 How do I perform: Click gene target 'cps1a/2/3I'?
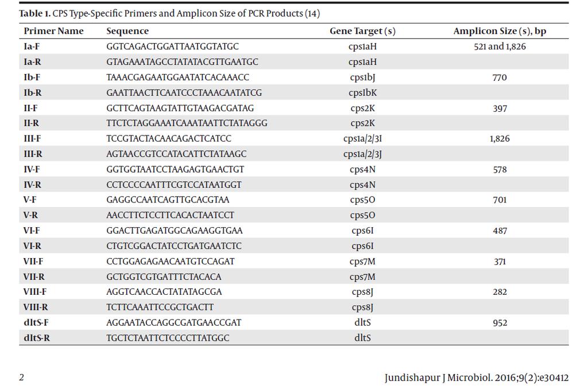pos(363,139)
